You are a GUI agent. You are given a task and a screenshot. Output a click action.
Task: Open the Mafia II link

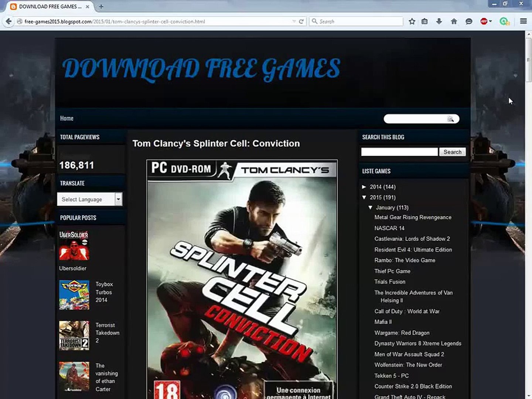pos(383,322)
